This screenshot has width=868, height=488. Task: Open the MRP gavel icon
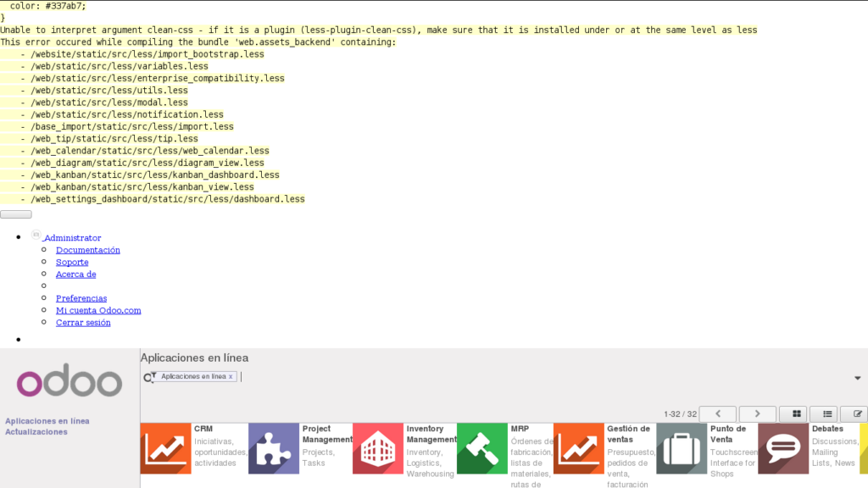(482, 449)
